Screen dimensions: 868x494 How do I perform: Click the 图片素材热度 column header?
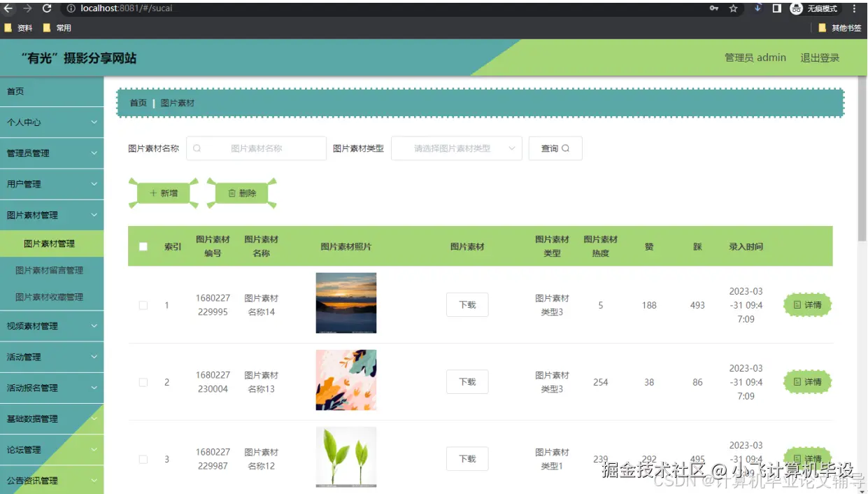tap(601, 246)
